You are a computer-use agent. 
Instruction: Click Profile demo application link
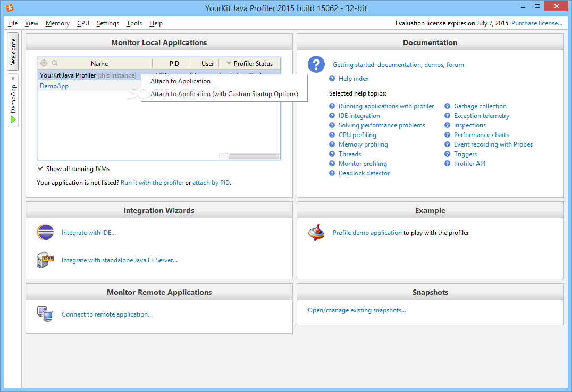point(367,233)
